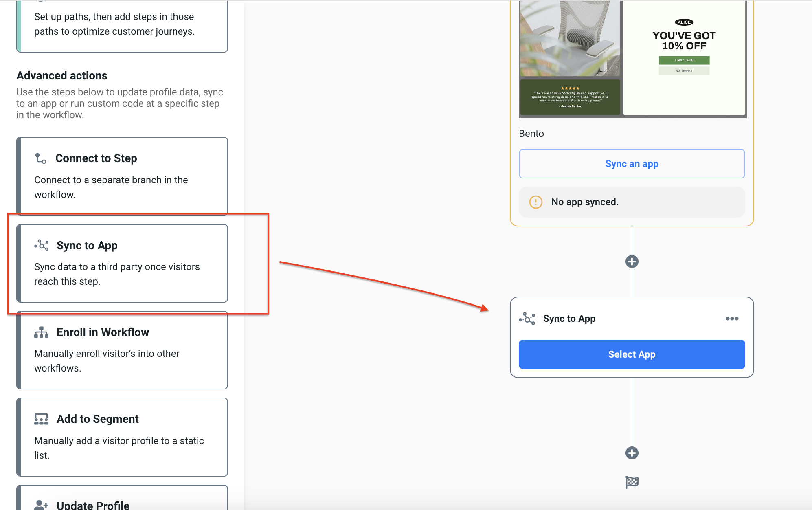Image resolution: width=812 pixels, height=510 pixels.
Task: Click the No app synced warning icon
Action: click(x=535, y=202)
